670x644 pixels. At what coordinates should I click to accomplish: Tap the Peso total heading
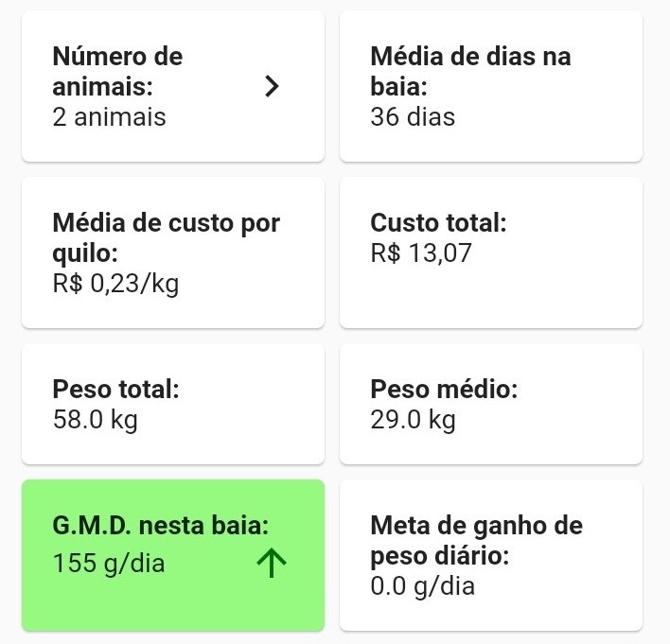(115, 389)
